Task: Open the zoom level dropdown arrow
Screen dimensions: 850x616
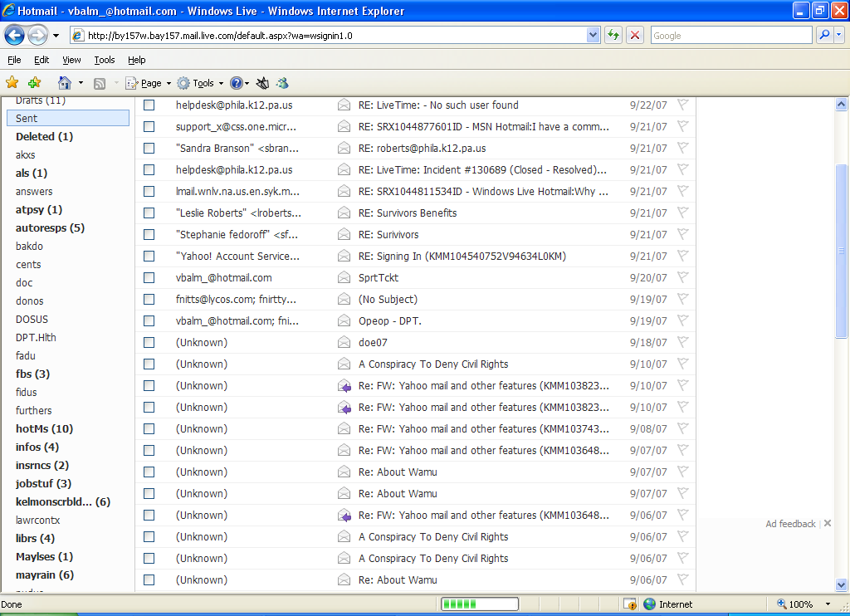Action: pos(828,604)
